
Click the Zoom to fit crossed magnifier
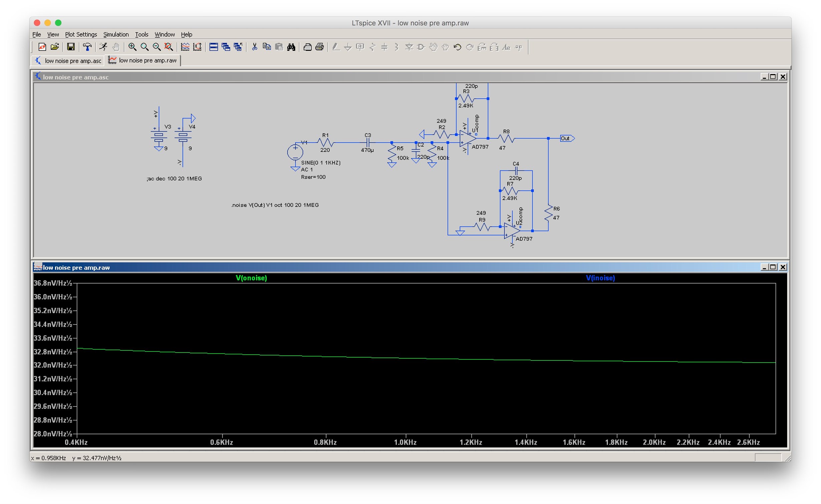point(169,47)
